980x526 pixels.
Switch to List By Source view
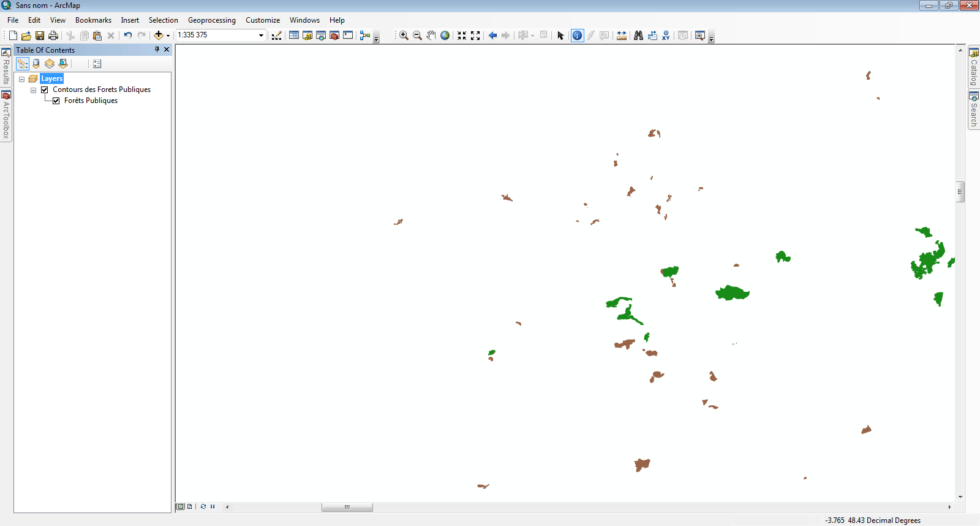(x=36, y=64)
